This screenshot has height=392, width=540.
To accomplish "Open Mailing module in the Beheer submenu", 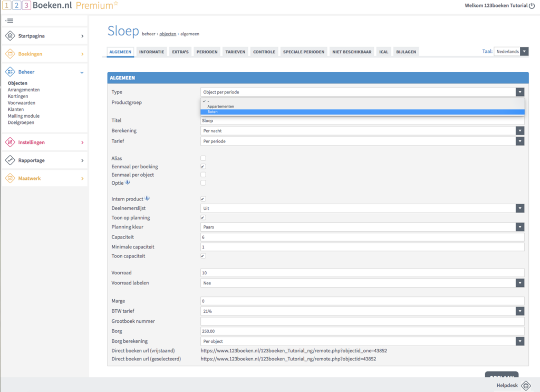I will pos(24,116).
